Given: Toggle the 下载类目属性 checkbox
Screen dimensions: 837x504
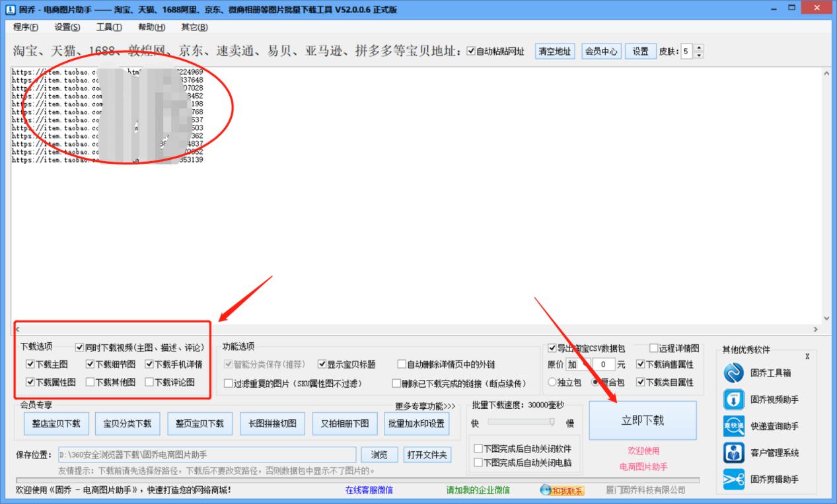Looking at the screenshot, I should click(x=640, y=382).
